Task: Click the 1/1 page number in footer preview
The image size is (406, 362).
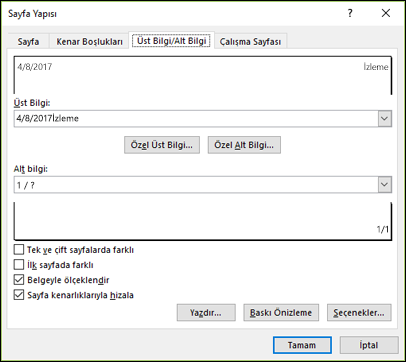Action: (x=383, y=229)
